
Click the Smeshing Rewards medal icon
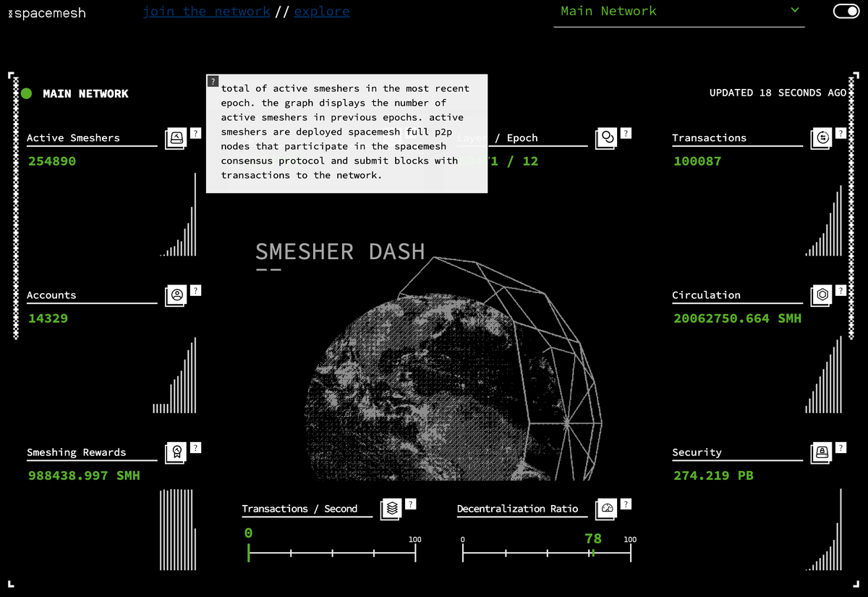click(176, 452)
